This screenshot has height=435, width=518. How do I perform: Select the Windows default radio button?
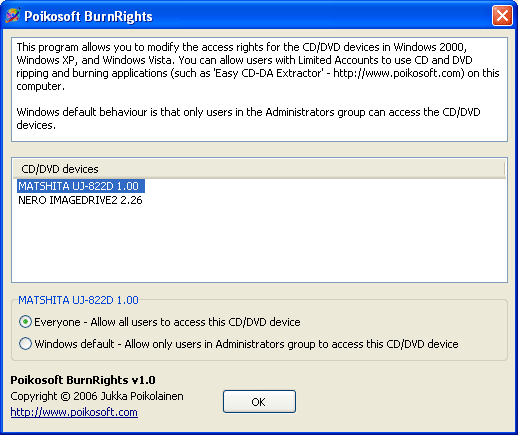[x=25, y=344]
